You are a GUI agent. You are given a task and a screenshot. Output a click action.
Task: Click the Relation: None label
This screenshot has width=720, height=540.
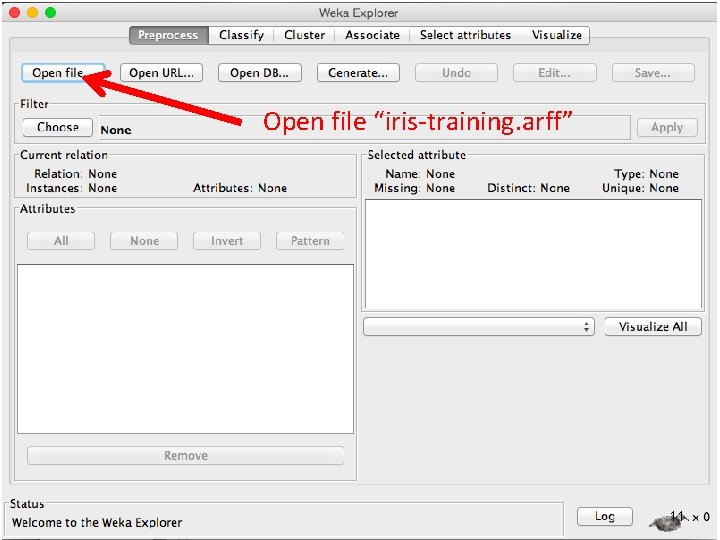pos(76,174)
